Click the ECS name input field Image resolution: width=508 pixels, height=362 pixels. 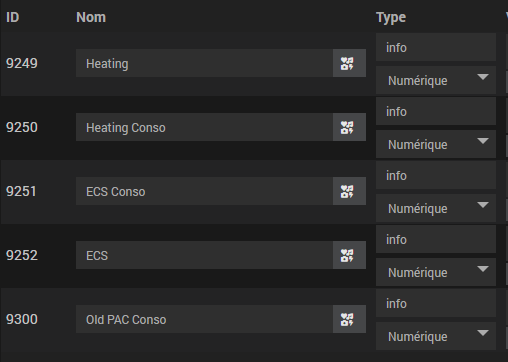pyautogui.click(x=204, y=255)
